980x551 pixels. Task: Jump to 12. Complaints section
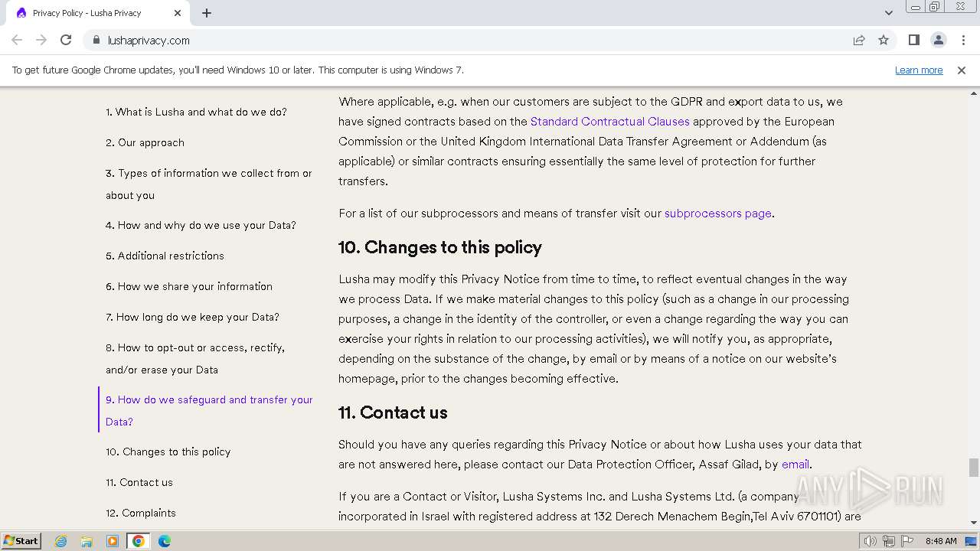(x=141, y=513)
